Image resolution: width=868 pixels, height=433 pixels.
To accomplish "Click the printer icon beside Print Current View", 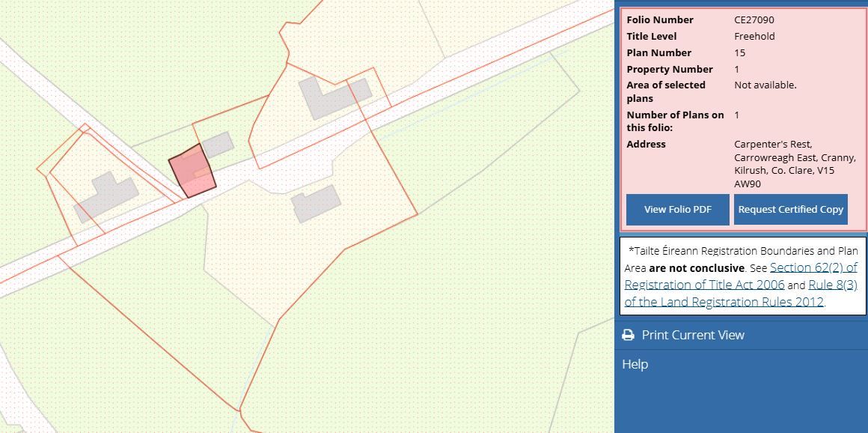I will click(x=629, y=335).
